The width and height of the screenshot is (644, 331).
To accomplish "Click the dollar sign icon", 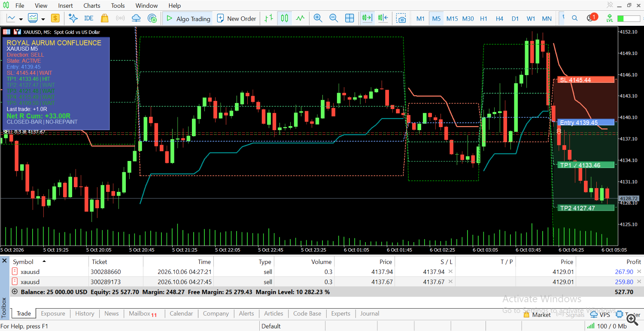I will [x=55, y=18].
